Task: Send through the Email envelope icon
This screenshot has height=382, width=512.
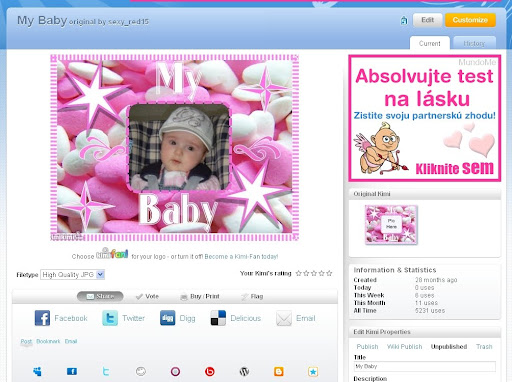Action: [284, 318]
